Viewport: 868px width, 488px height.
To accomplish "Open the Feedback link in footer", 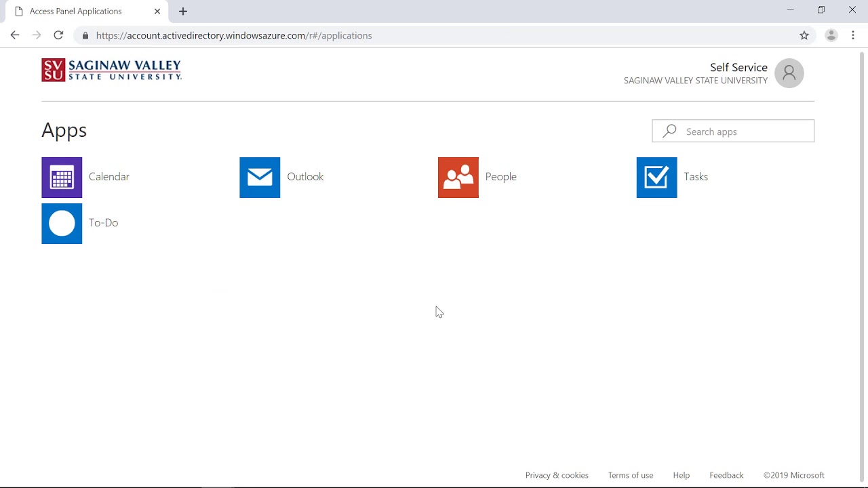I will (x=727, y=475).
